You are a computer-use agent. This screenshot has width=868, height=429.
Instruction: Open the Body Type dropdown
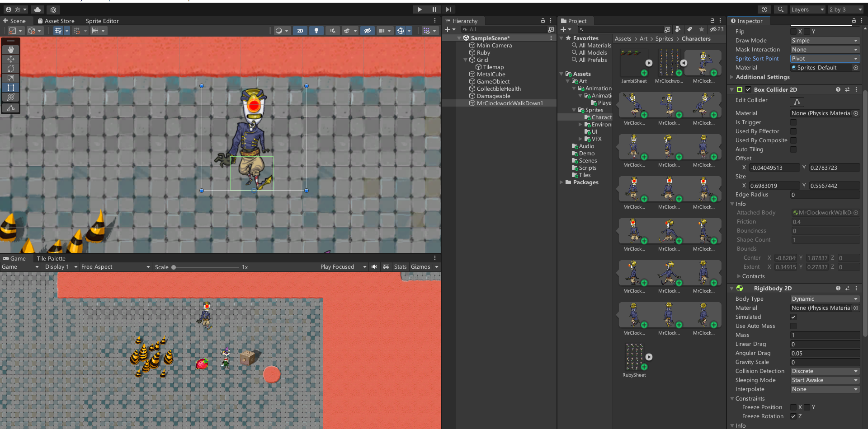[x=824, y=298]
